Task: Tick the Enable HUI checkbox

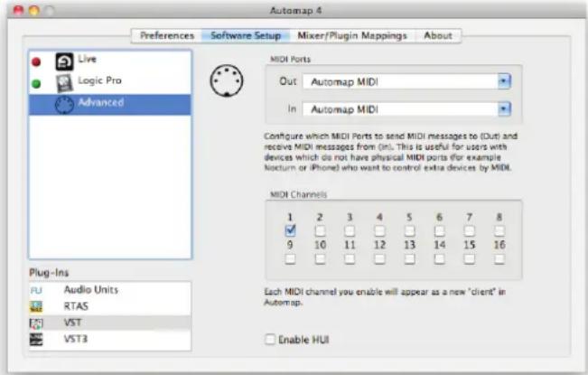Action: click(x=270, y=340)
